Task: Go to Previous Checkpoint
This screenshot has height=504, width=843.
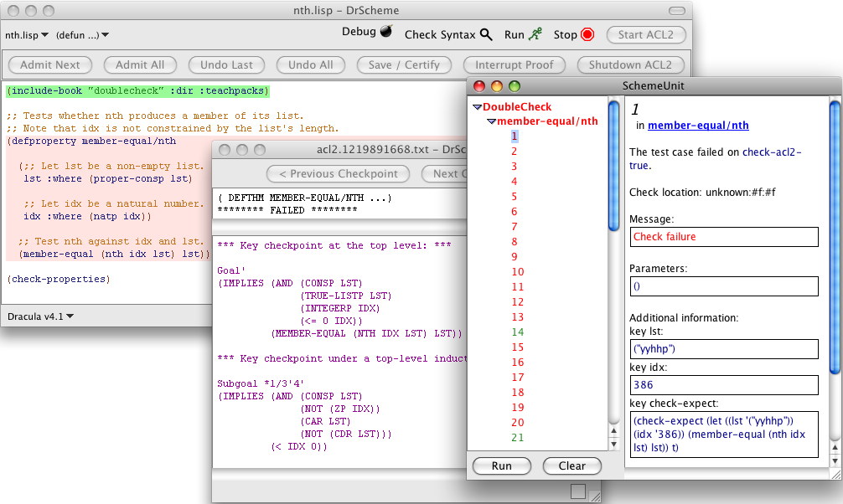Action: (x=338, y=173)
